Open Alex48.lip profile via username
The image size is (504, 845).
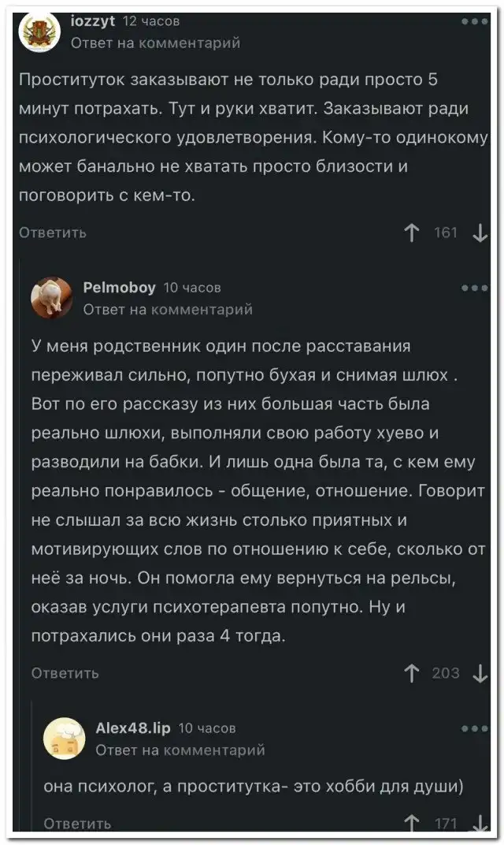click(x=132, y=728)
